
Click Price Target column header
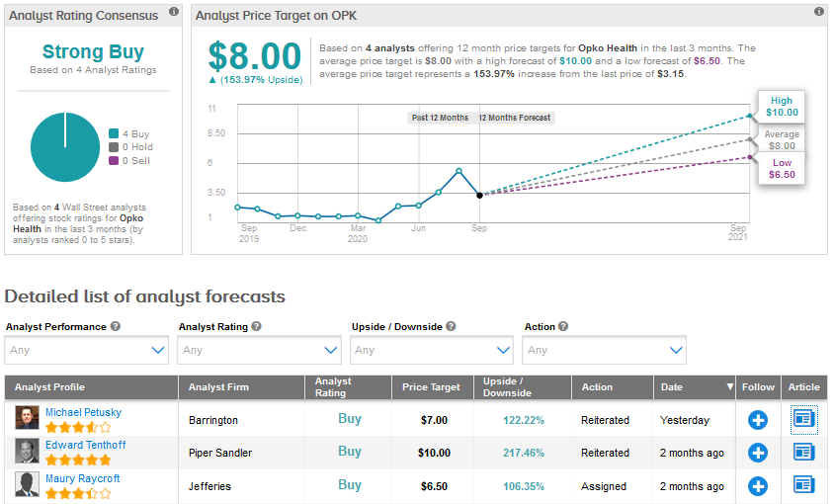click(433, 387)
